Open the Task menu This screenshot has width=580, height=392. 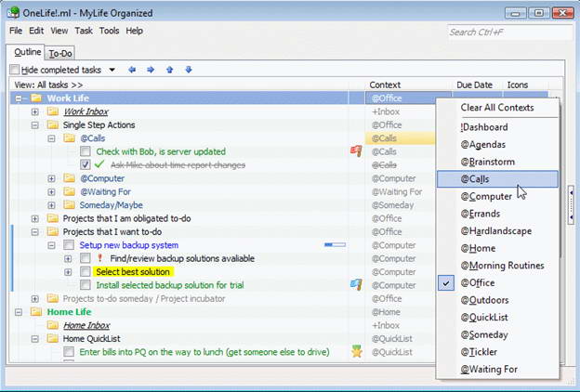84,31
